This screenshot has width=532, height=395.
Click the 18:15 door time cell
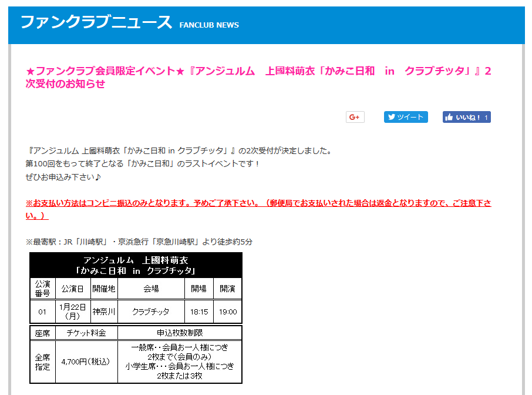199,312
